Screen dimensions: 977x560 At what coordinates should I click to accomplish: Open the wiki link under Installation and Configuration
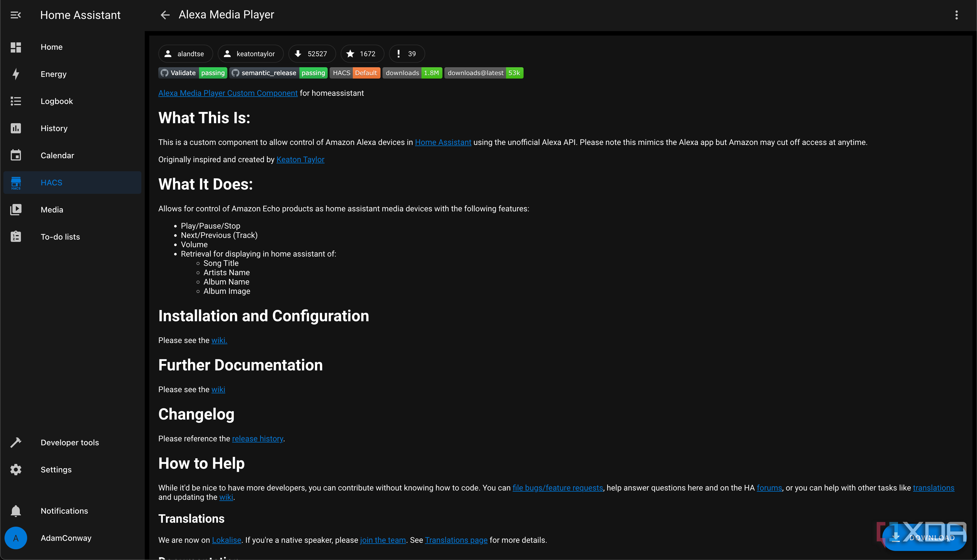point(219,340)
